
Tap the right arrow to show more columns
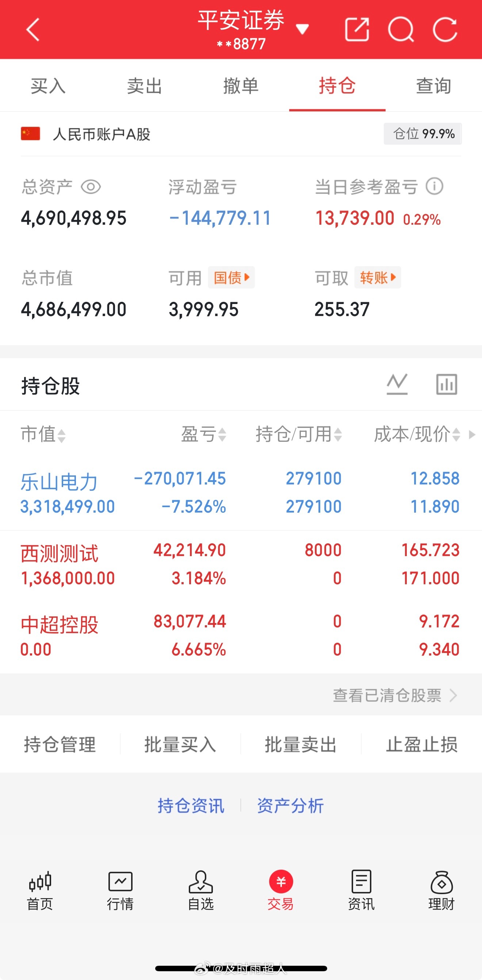472,434
